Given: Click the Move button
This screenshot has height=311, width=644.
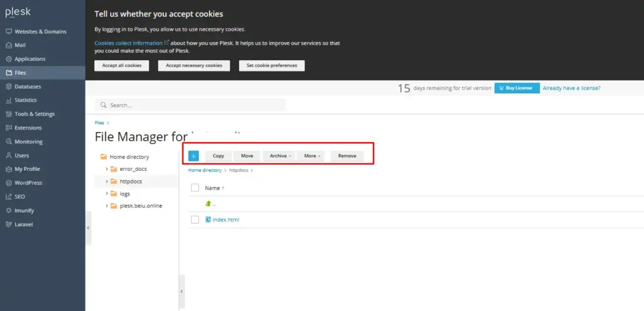Looking at the screenshot, I should point(247,156).
